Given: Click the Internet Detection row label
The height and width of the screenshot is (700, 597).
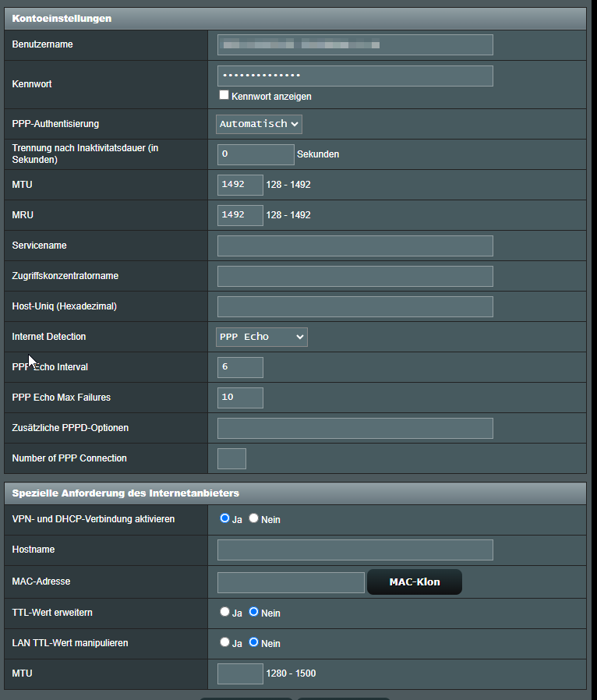Looking at the screenshot, I should [x=48, y=337].
